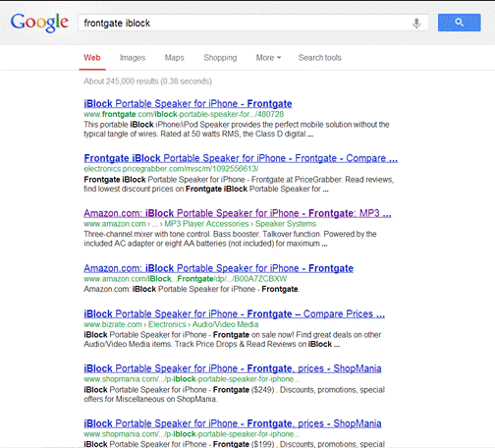Image resolution: width=495 pixels, height=448 pixels.
Task: Focus the search box containing 'frontgate iblock'
Action: pos(253,23)
